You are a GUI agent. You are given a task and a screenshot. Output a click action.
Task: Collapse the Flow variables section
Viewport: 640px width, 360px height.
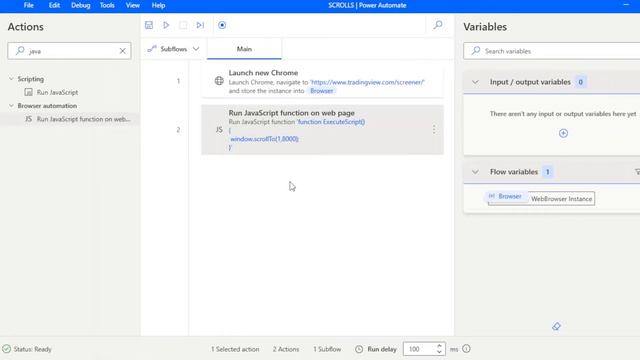tap(475, 172)
